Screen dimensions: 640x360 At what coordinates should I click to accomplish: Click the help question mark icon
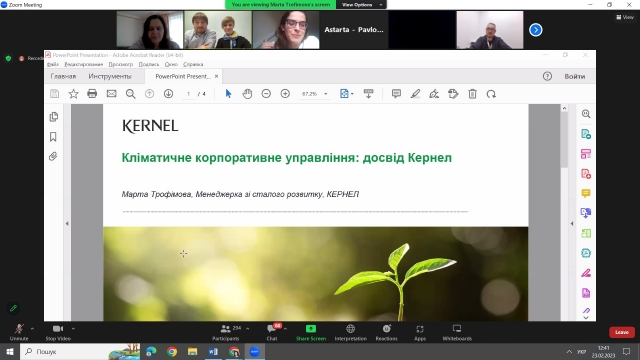547,76
